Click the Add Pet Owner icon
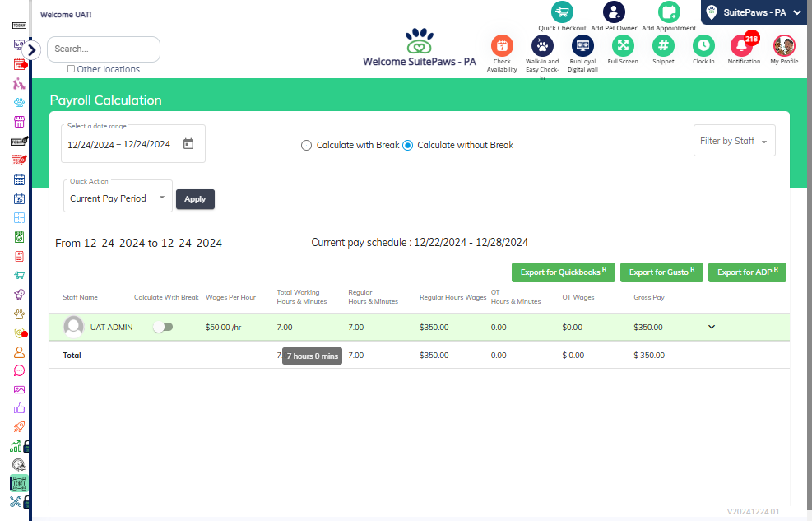 point(614,12)
